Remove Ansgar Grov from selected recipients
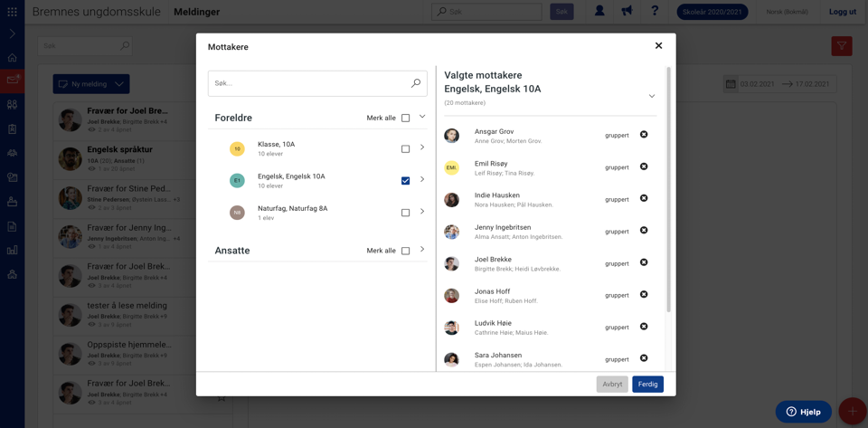This screenshot has height=428, width=868. [644, 135]
